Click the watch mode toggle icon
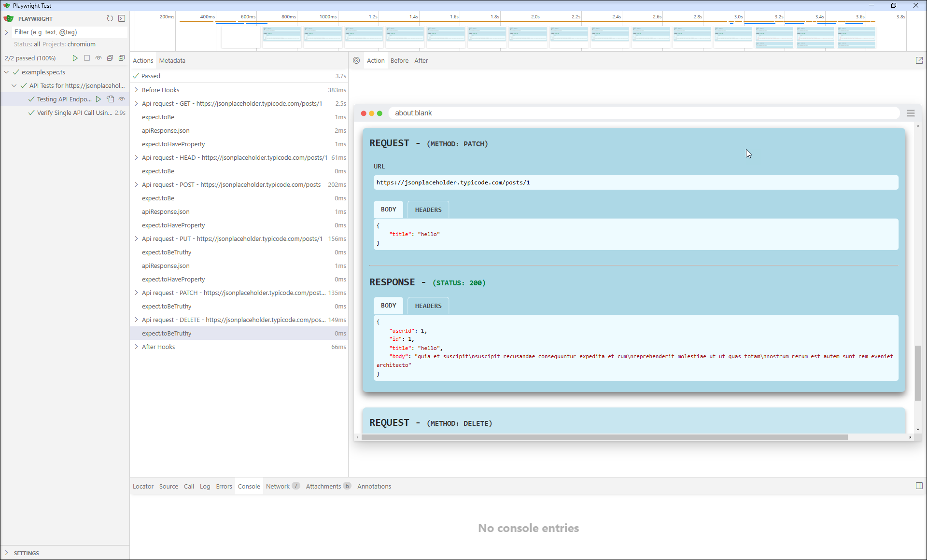Viewport: 927px width, 560px height. click(x=98, y=58)
